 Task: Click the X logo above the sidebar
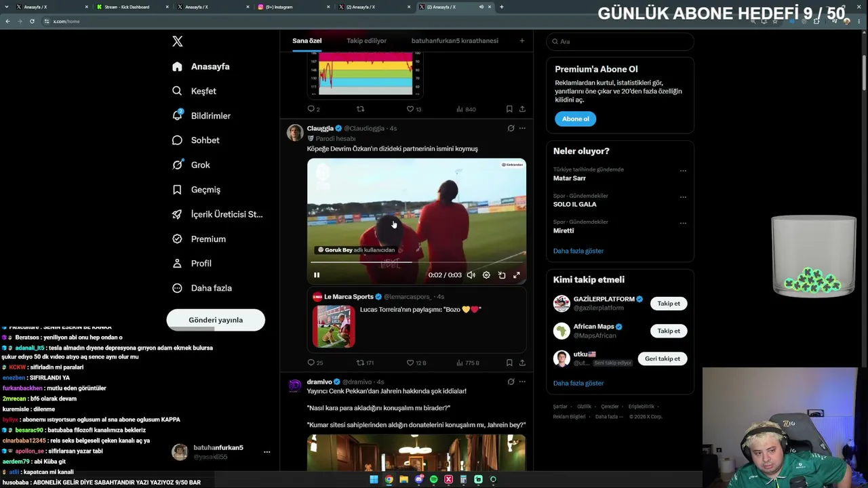178,41
